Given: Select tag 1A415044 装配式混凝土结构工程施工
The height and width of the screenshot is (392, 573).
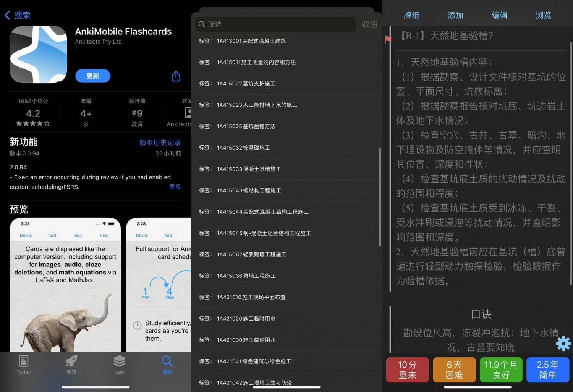Looking at the screenshot, I should (286, 212).
